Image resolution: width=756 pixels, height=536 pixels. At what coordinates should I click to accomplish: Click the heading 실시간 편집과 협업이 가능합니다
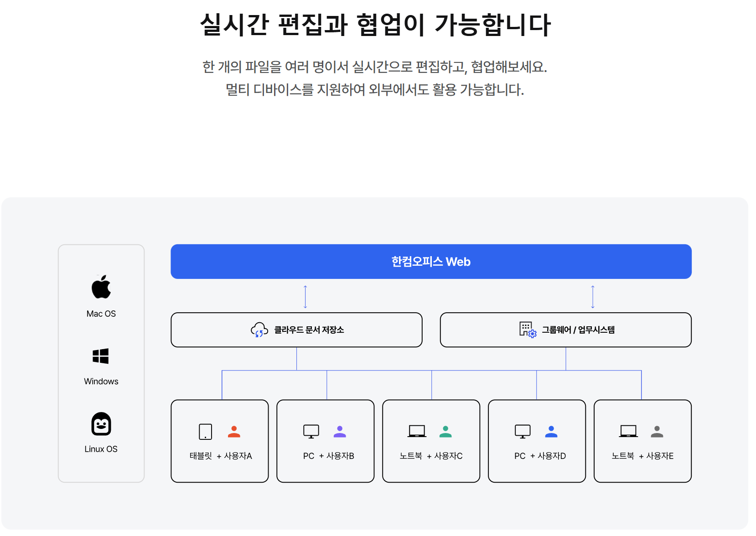(376, 24)
